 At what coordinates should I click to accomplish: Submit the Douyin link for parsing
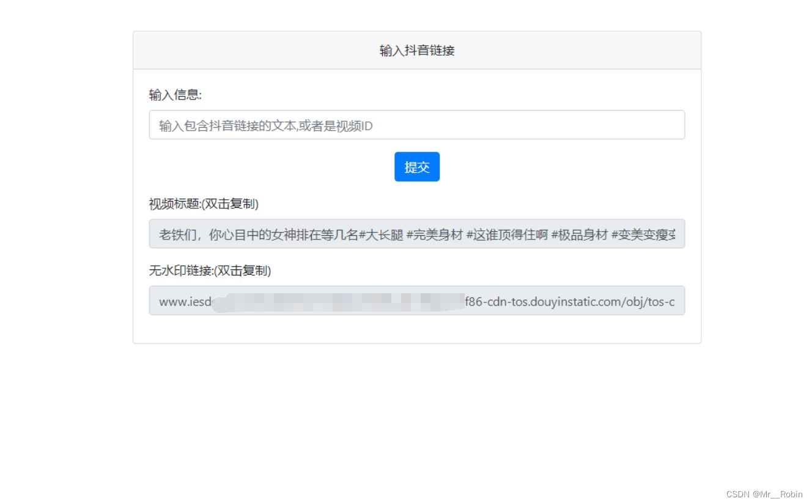(416, 166)
